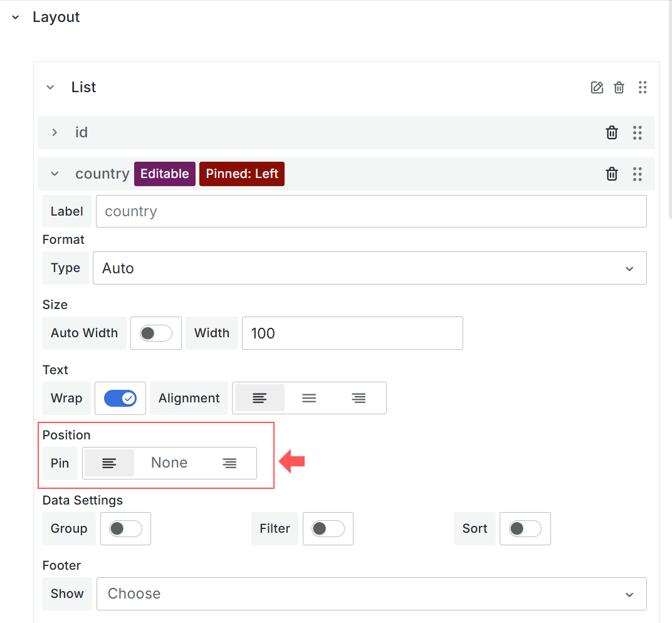Click the Label input field
Viewport: 672px width, 623px height.
pyautogui.click(x=370, y=211)
